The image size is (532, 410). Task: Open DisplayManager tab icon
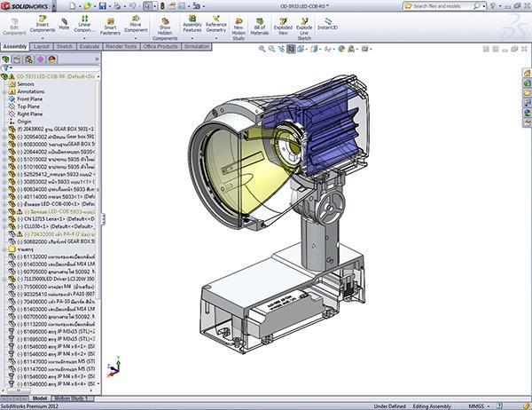(52, 59)
